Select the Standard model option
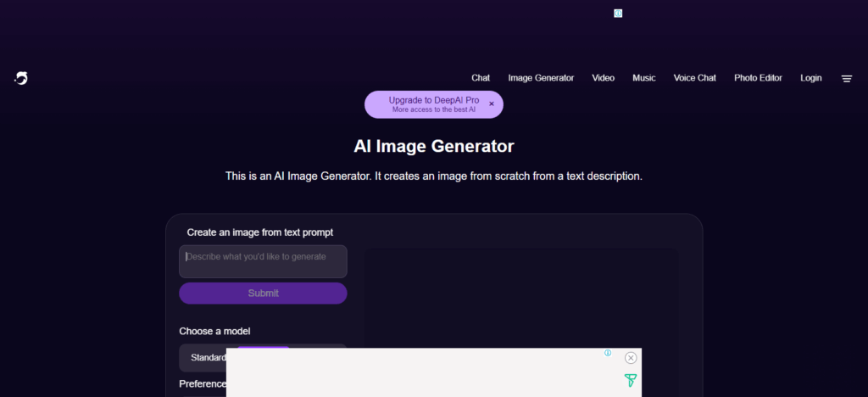Screen dimensions: 868x397 pos(208,357)
